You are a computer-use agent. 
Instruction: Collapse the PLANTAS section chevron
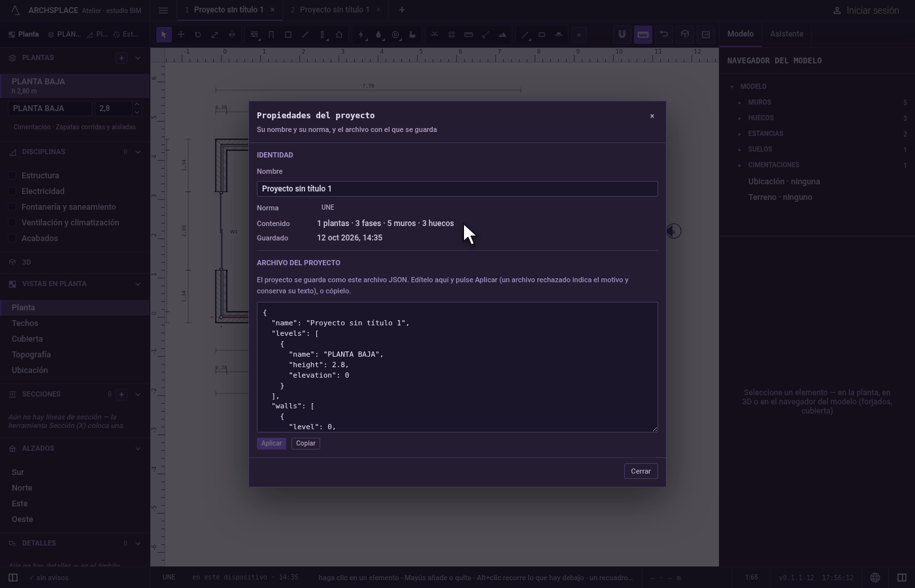click(138, 57)
